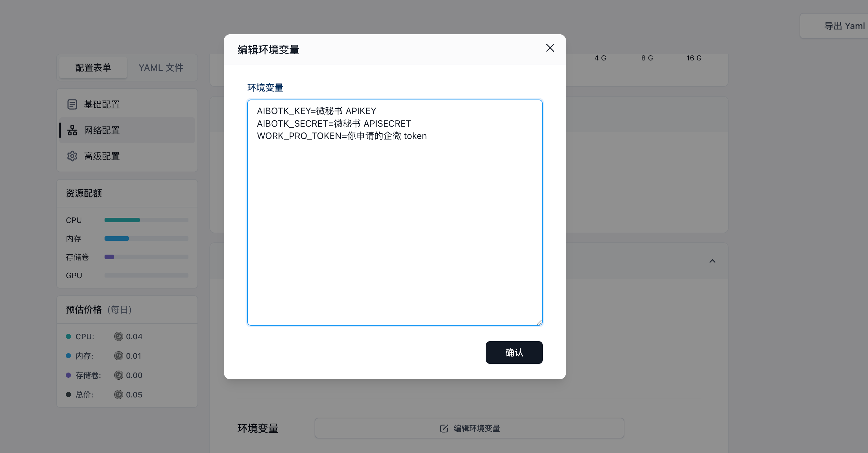Viewport: 868px width, 453px height.
Task: Click the coin icon beside CPU price
Action: coord(119,336)
